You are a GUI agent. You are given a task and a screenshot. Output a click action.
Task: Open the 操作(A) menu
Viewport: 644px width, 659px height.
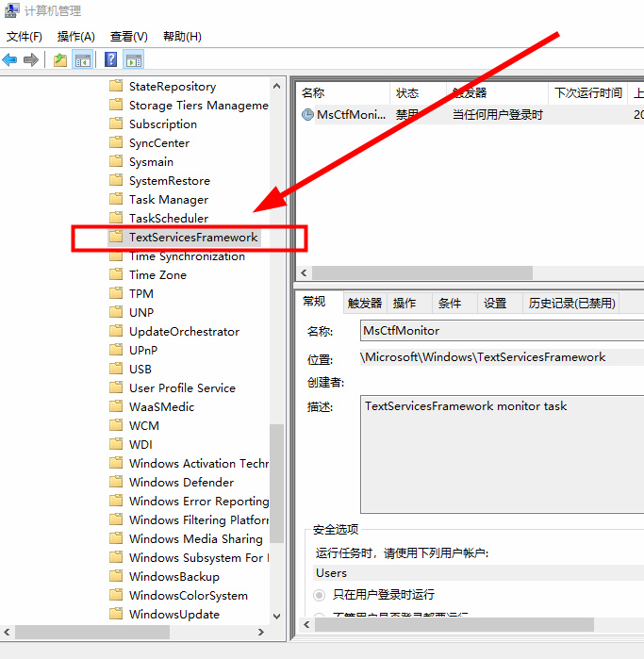tap(76, 37)
